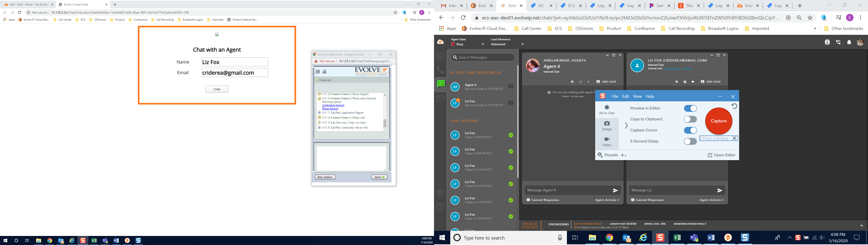Open the chat tab in left sidebar
The width and height of the screenshot is (868, 245).
tap(441, 84)
